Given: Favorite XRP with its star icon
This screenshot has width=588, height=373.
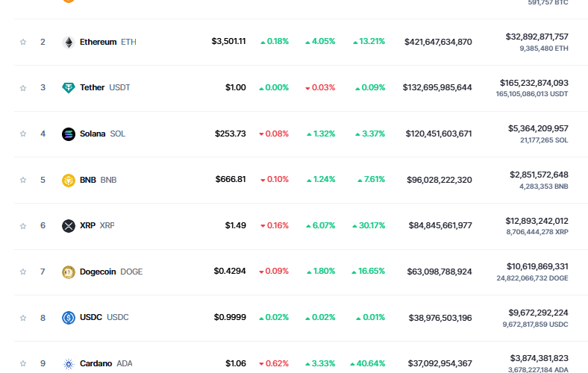Looking at the screenshot, I should 23,225.
